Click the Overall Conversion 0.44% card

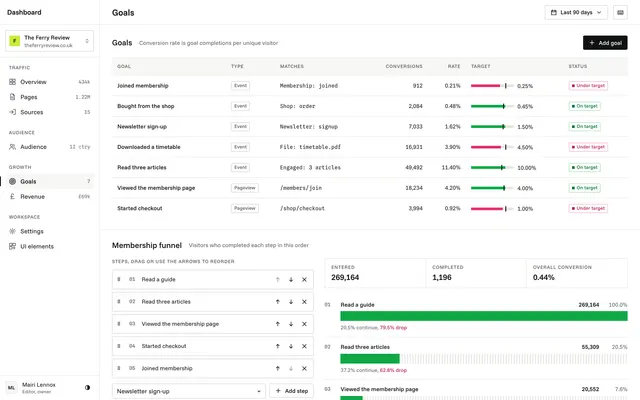[x=577, y=273]
